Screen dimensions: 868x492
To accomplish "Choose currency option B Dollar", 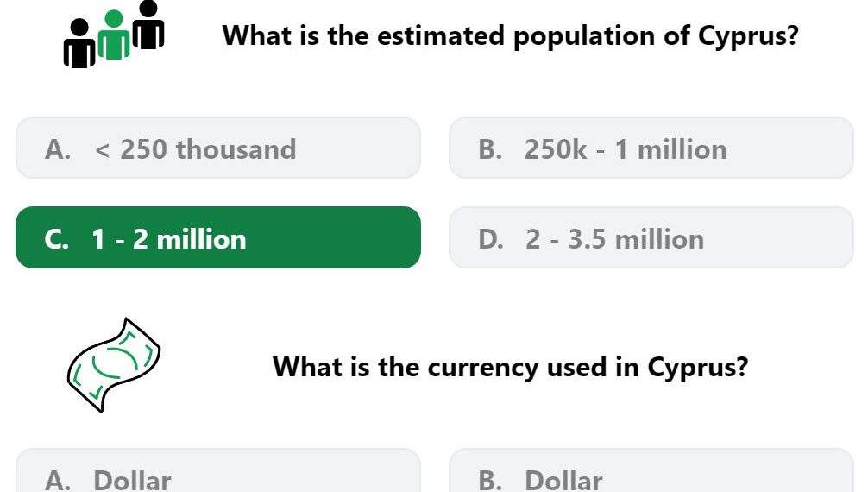I will coord(651,476).
